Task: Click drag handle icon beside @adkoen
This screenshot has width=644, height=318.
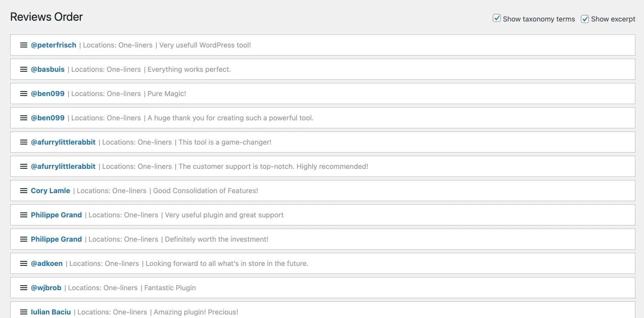Action: (24, 263)
